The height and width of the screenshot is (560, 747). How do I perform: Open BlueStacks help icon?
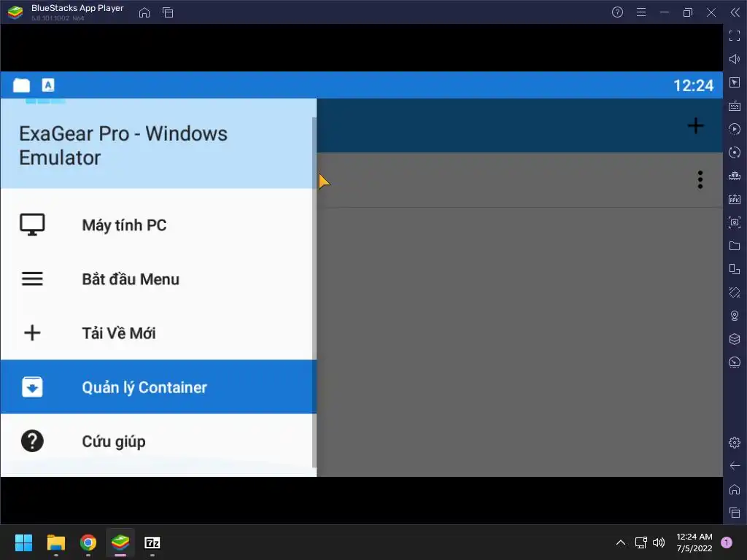(x=617, y=12)
